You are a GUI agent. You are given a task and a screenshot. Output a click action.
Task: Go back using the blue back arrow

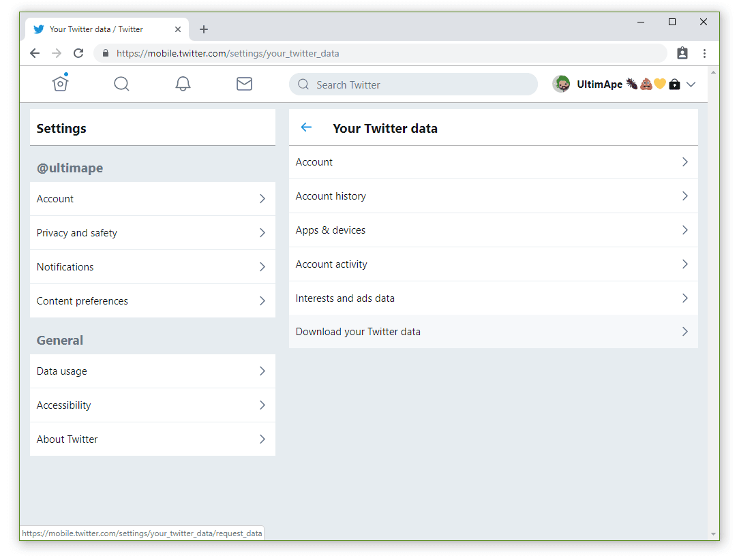click(x=306, y=127)
